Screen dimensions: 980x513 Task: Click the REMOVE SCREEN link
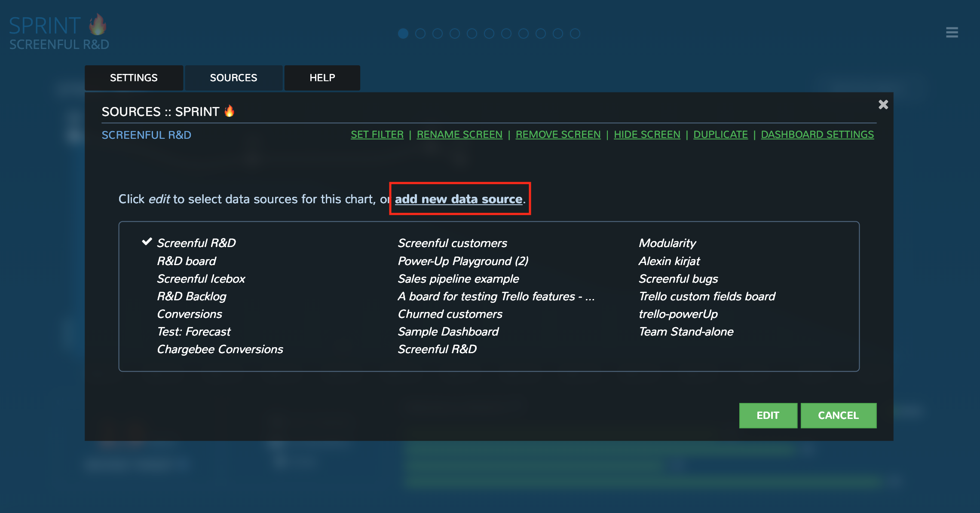point(558,134)
